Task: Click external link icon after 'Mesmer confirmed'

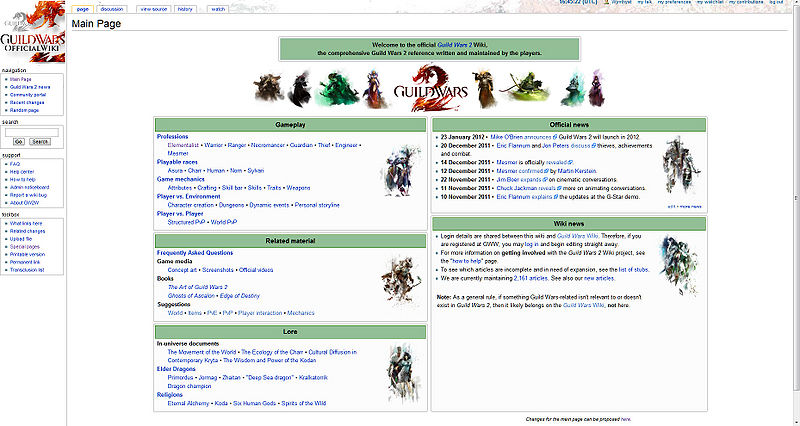Action: point(546,171)
